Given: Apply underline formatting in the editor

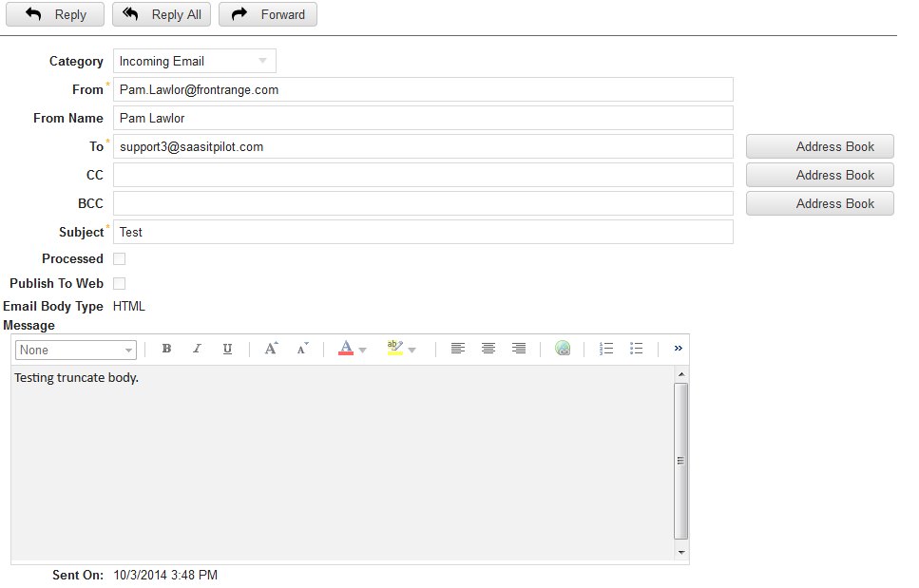Looking at the screenshot, I should 227,349.
